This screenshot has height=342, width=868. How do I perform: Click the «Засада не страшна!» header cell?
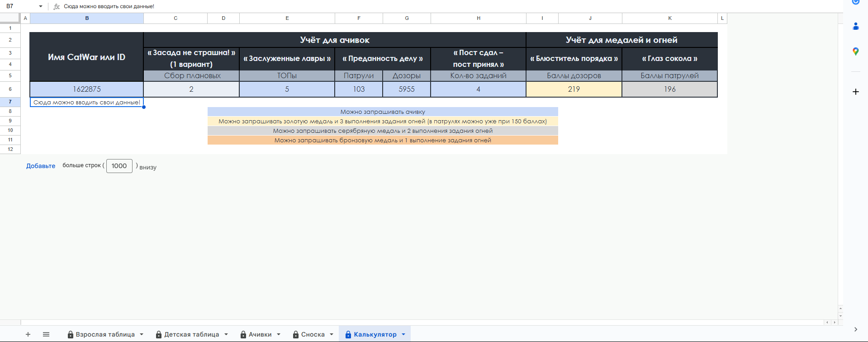coord(191,59)
